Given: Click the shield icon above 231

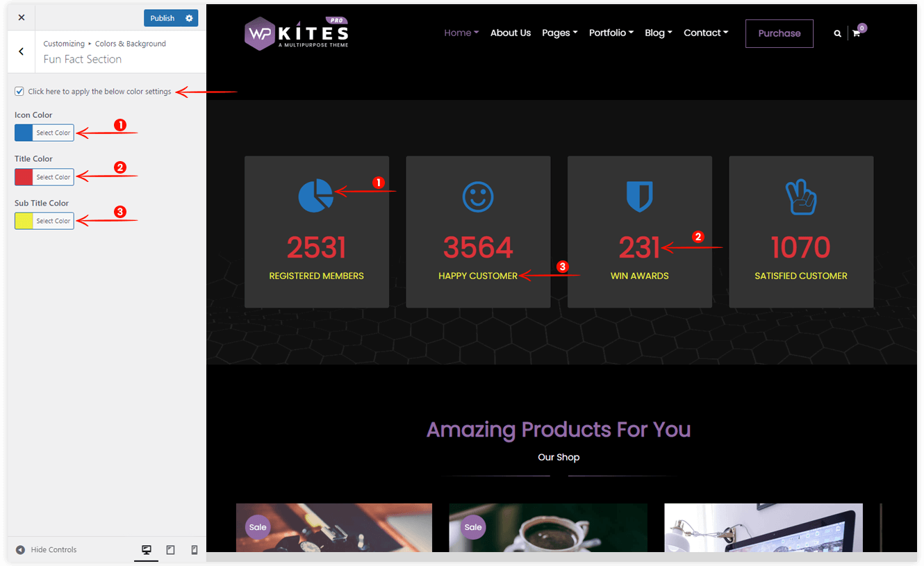Looking at the screenshot, I should click(x=639, y=197).
